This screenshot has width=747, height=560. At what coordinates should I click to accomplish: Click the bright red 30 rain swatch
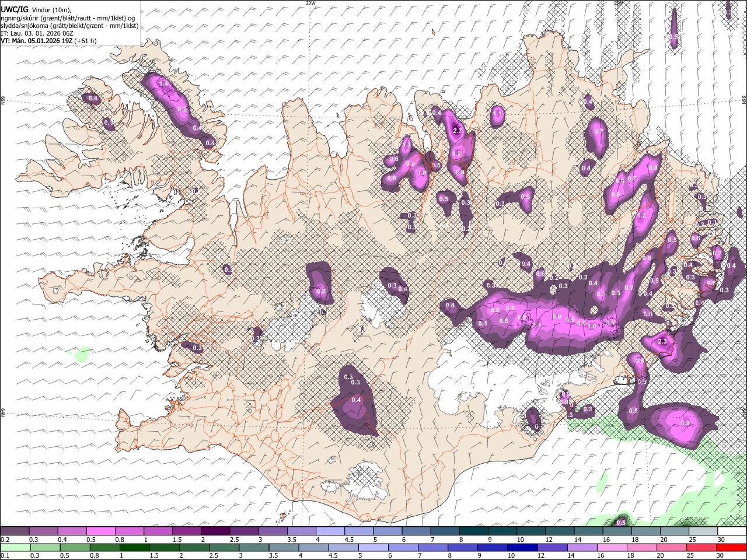[x=732, y=547]
